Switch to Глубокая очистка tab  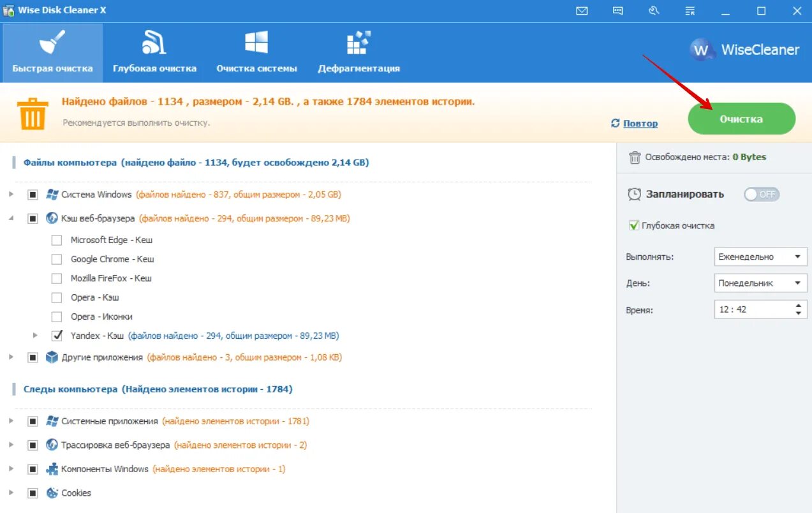154,53
